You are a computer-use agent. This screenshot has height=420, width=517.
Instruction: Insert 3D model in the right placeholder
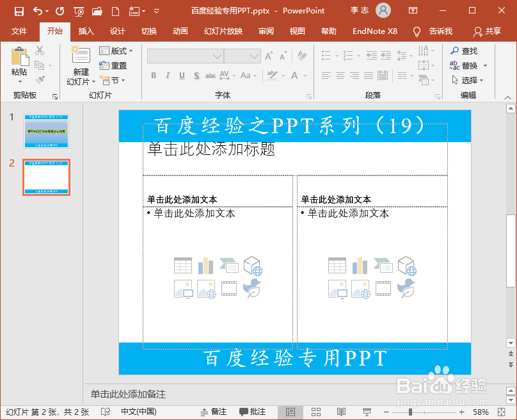tap(407, 266)
